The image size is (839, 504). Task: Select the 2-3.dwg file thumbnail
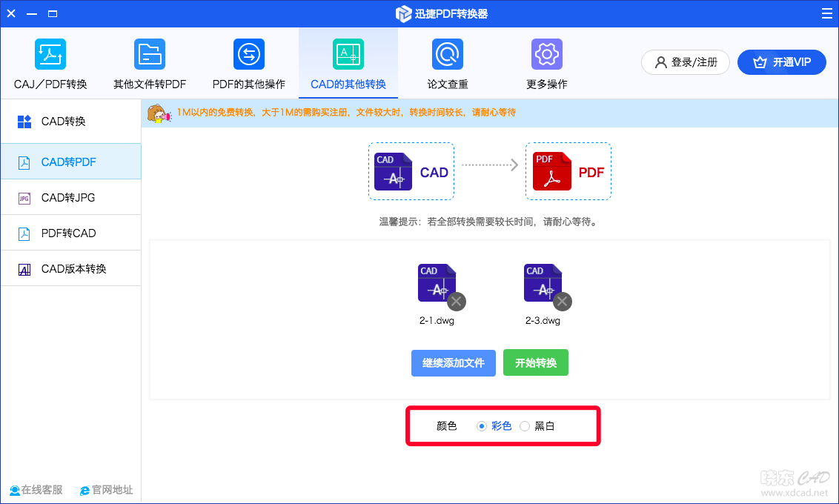543,283
